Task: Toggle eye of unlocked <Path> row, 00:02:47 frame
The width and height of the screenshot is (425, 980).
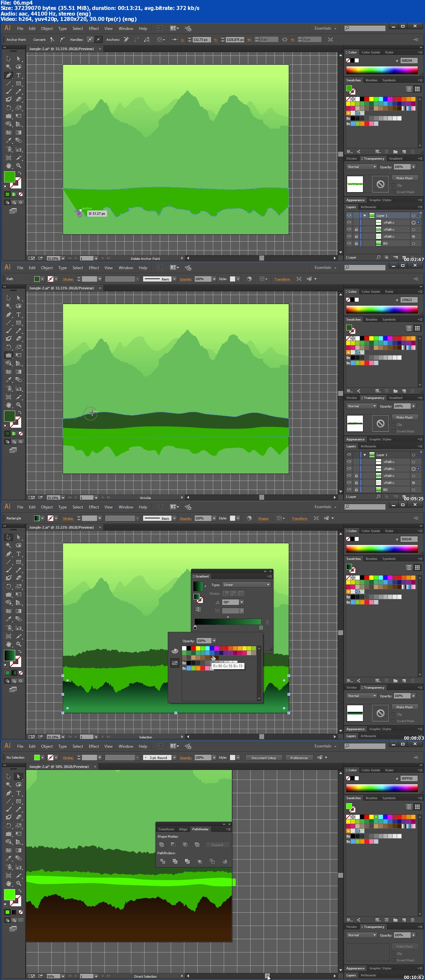Action: click(x=349, y=222)
